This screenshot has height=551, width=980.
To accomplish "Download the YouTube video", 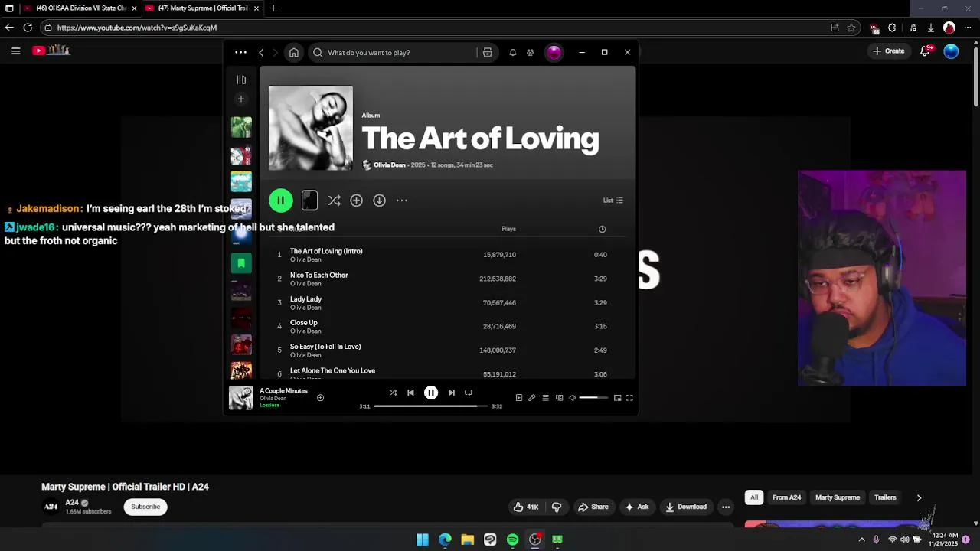I will 685,507.
